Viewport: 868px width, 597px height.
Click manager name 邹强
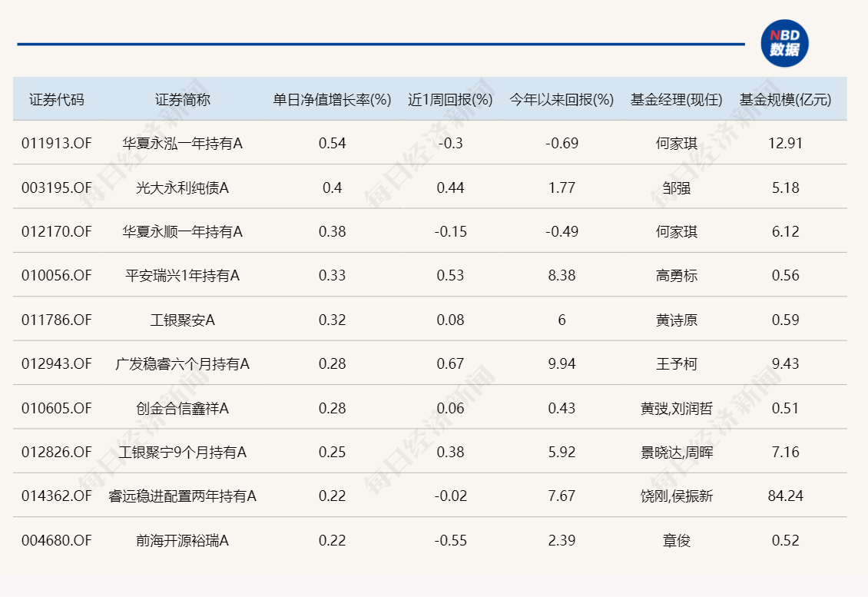[x=677, y=187]
